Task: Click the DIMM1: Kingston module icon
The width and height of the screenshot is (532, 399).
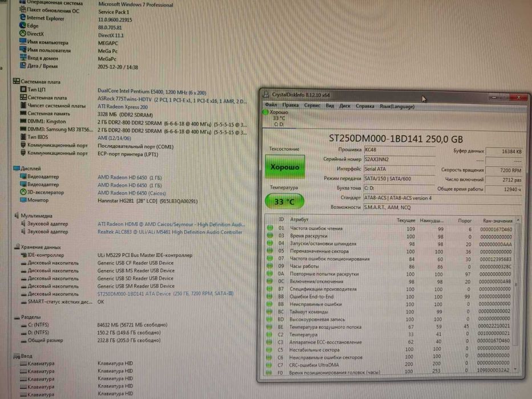Action: pos(23,121)
